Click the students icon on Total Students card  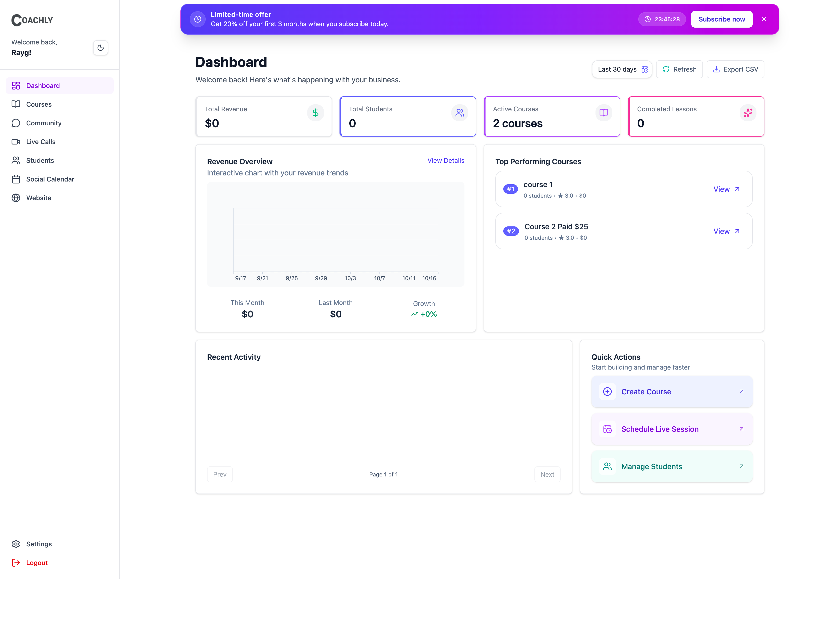pos(460,113)
